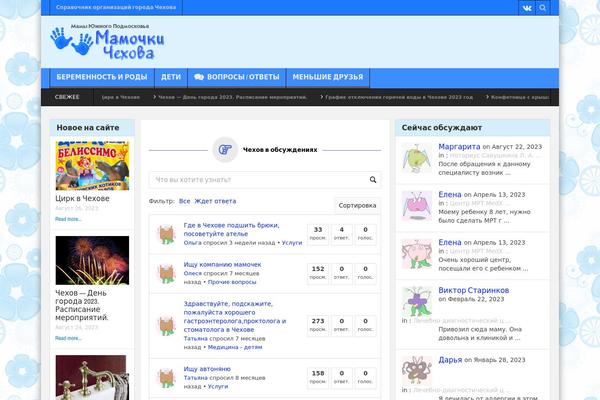600x400 pixels.
Task: Click the 158 просм. counter
Action: click(318, 378)
